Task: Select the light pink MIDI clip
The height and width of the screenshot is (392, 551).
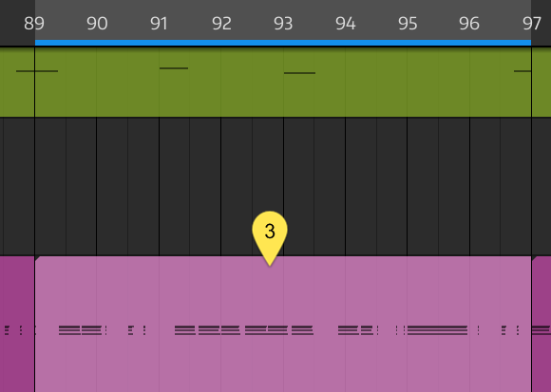Action: (283, 324)
